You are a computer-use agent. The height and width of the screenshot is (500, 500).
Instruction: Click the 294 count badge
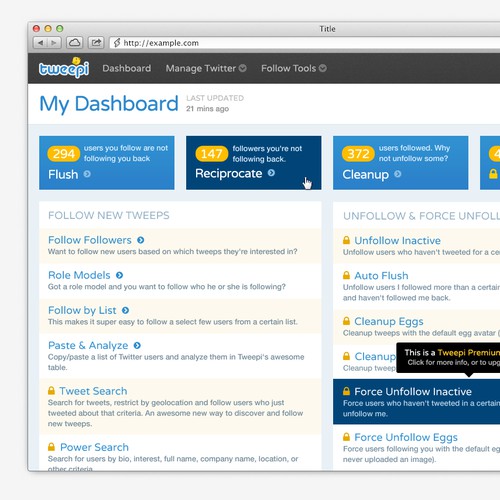(64, 154)
